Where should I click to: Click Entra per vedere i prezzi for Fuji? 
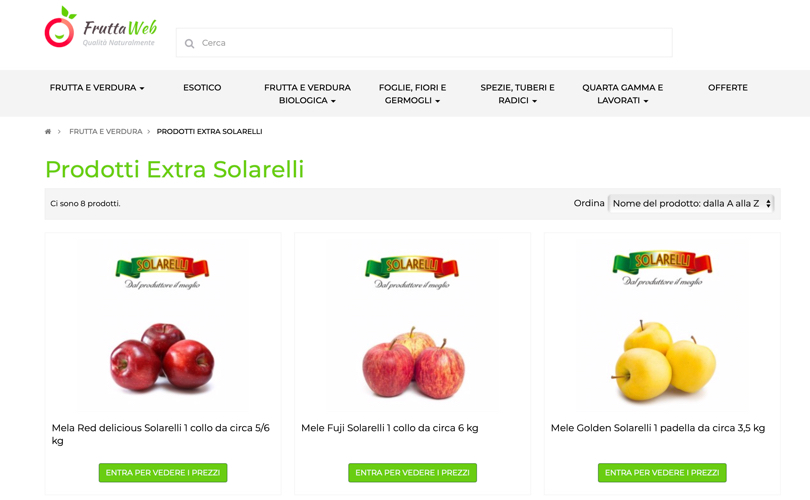click(x=412, y=473)
